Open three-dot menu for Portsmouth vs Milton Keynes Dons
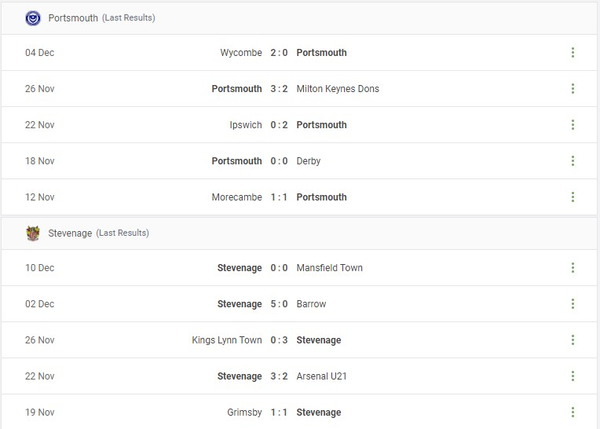600x429 pixels. tap(573, 89)
